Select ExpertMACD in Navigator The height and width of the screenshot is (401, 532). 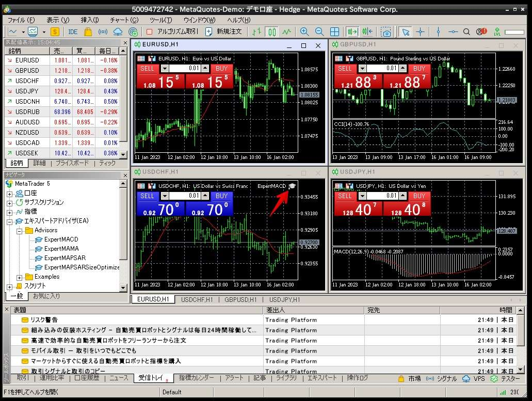click(x=61, y=239)
